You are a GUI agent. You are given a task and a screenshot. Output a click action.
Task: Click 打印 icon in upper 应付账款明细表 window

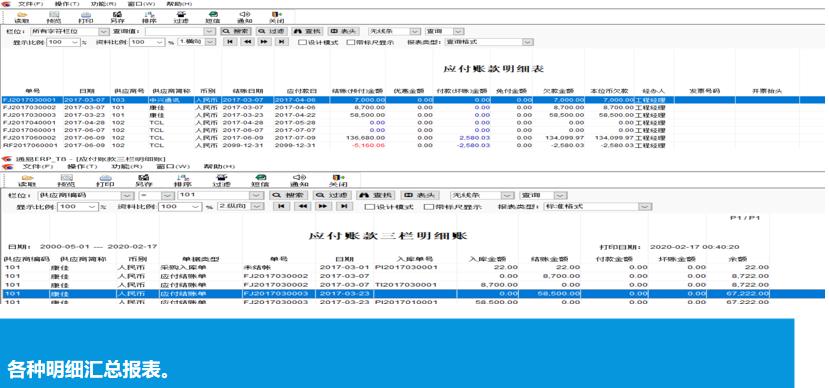86,17
